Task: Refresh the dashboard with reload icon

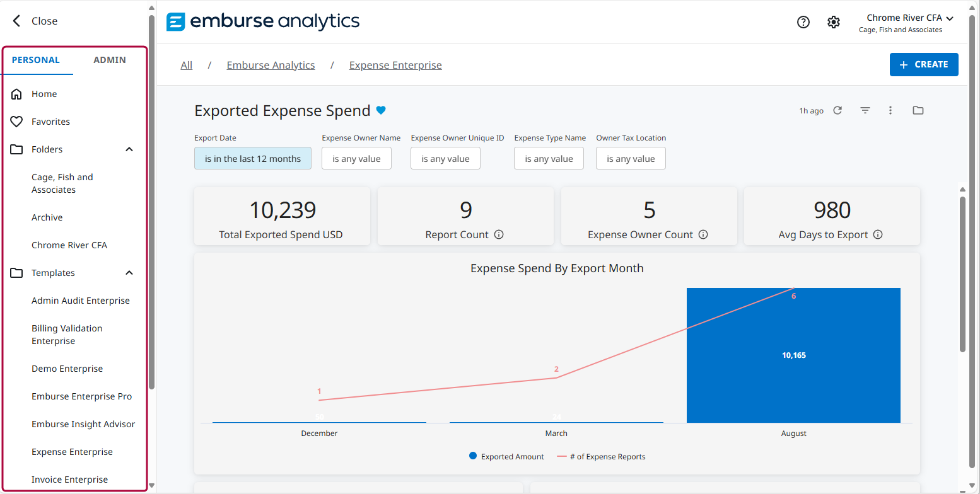Action: (x=837, y=110)
